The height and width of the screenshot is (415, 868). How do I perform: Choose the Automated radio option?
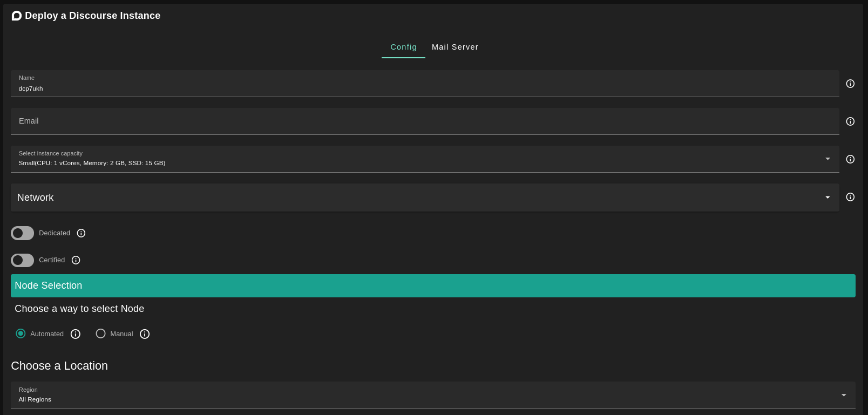coord(21,334)
